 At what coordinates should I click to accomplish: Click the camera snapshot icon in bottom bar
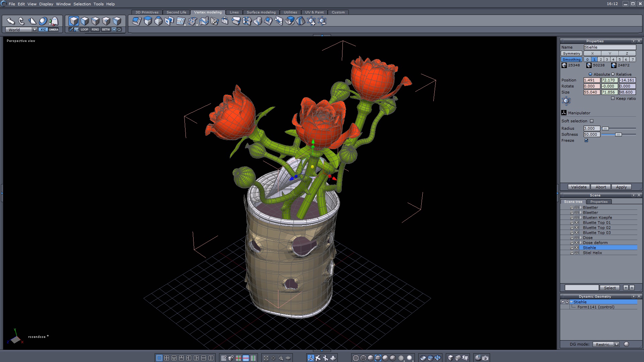[x=485, y=358]
